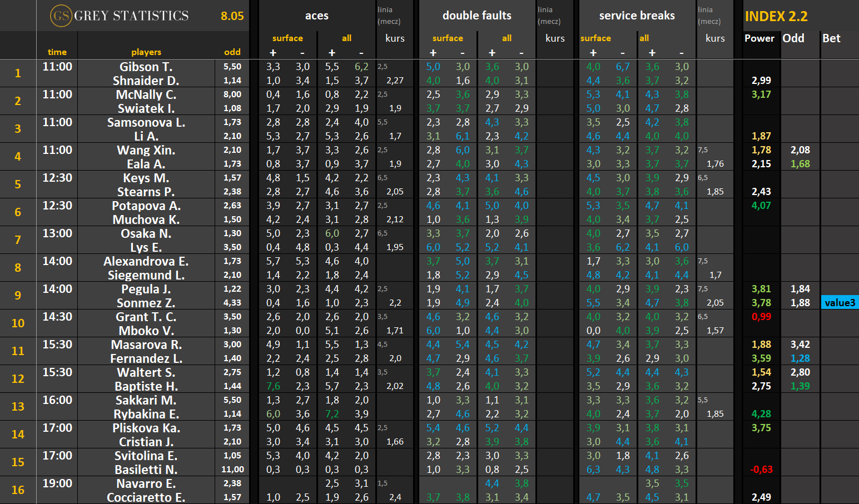Select Osaka N. player cell
The height and width of the screenshot is (504, 859).
(x=146, y=233)
